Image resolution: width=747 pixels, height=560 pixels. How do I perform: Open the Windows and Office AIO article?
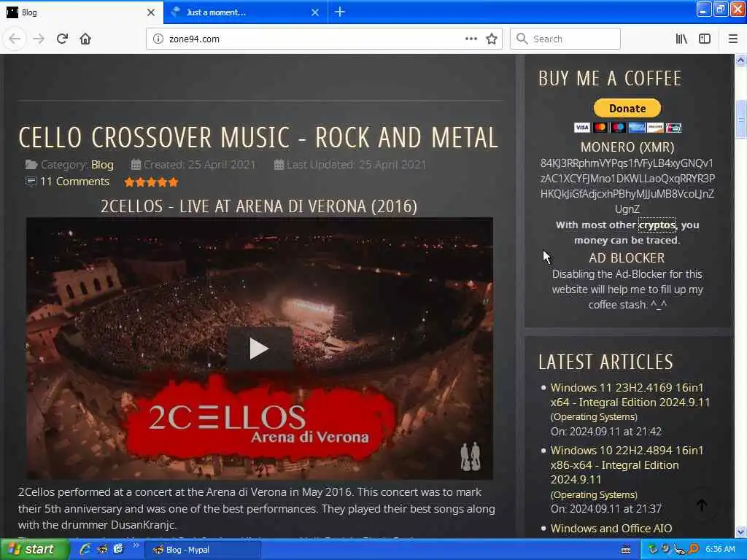[611, 528]
